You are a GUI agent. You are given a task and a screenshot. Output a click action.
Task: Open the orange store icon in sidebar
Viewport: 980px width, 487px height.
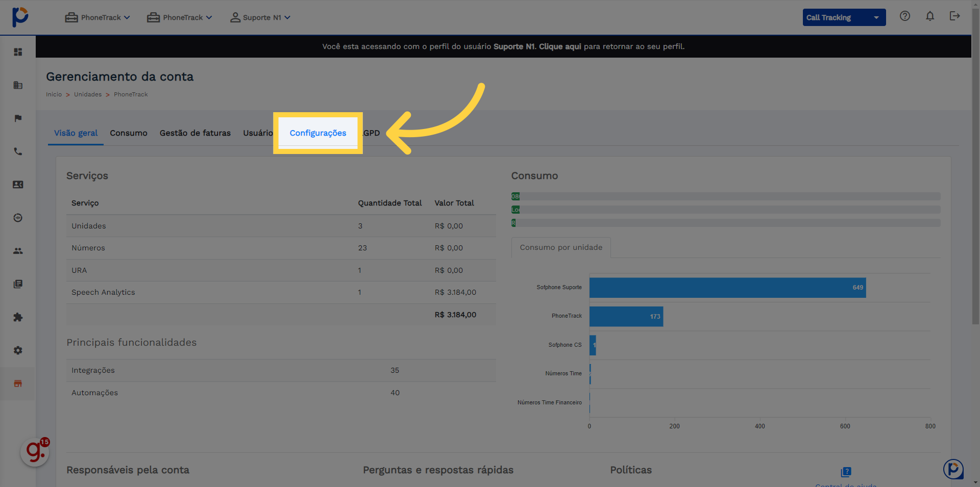click(x=18, y=383)
